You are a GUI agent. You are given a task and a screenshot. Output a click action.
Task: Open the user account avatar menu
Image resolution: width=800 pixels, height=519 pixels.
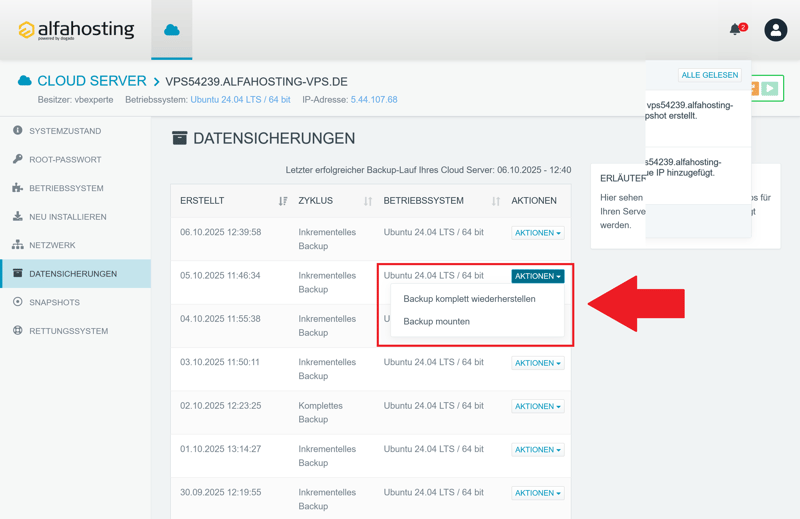pyautogui.click(x=775, y=30)
